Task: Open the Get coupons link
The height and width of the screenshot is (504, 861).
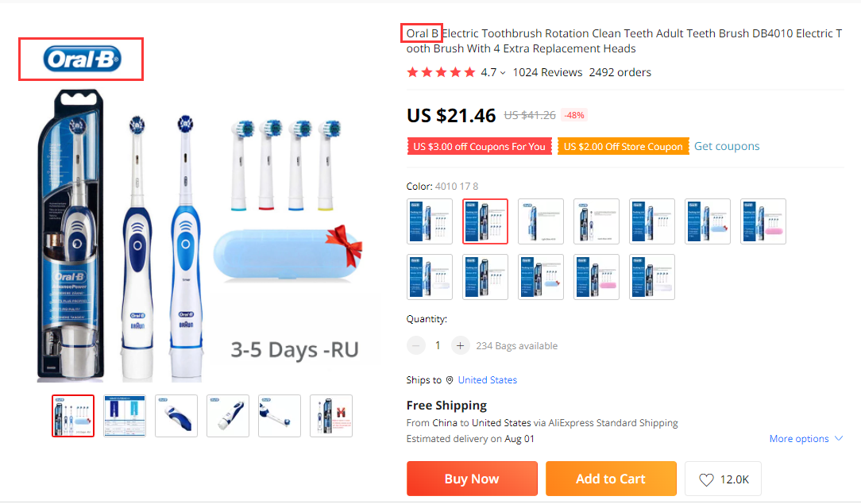Action: coord(727,146)
